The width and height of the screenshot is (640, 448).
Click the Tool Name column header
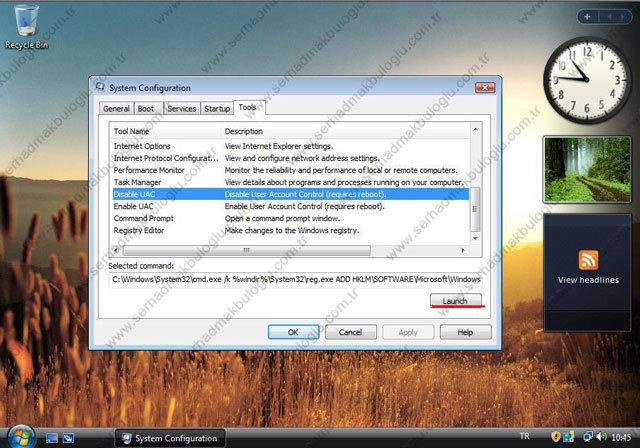click(165, 131)
